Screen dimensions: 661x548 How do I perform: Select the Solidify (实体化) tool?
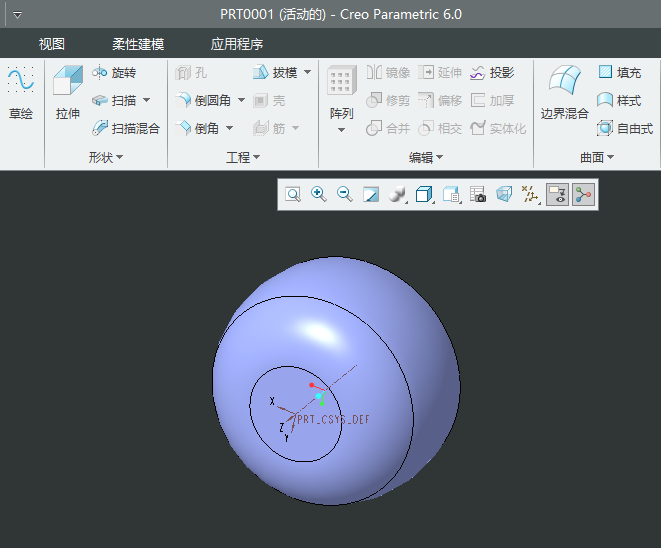[x=498, y=128]
